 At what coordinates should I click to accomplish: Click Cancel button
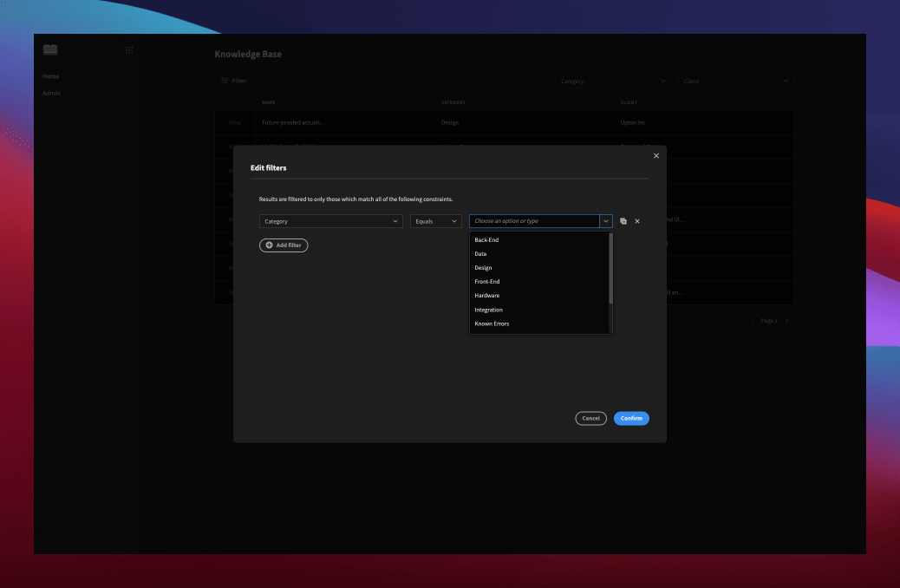pyautogui.click(x=590, y=418)
